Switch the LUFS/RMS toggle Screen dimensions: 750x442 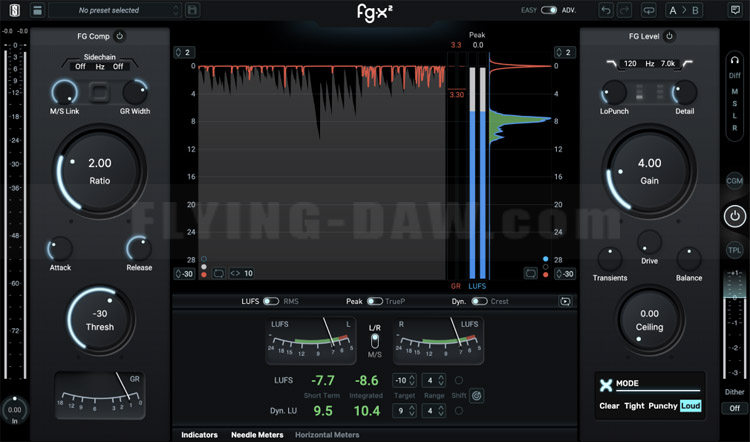pyautogui.click(x=271, y=301)
